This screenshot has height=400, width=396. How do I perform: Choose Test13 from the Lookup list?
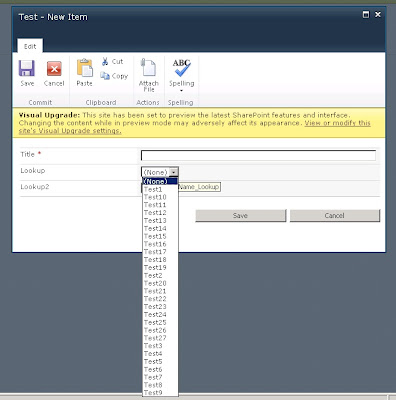pos(160,221)
